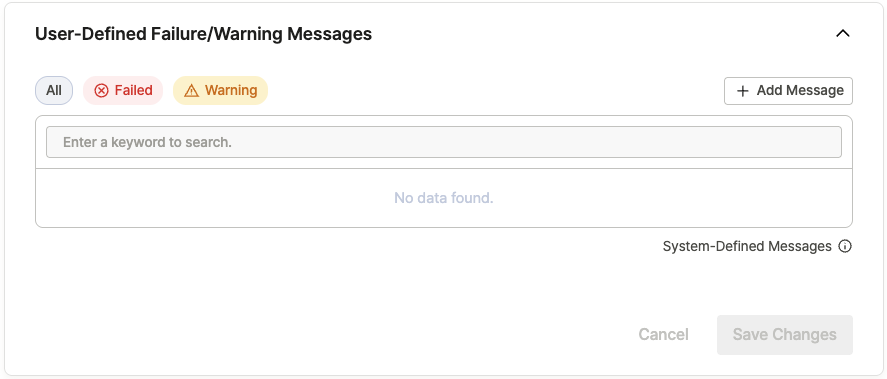
Task: Click the info icon beside System-Defined Messages
Action: (x=845, y=247)
